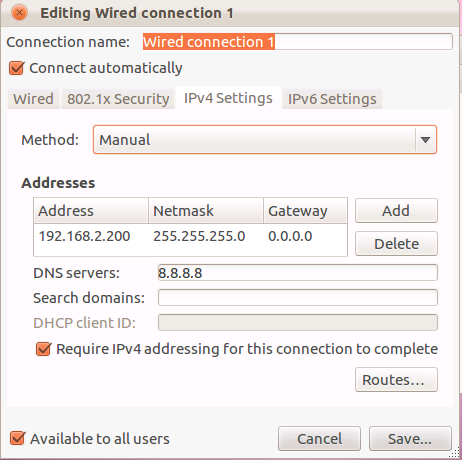Screen dimensions: 462x460
Task: Uncheck Require IPv4 addressing for this connection
Action: (x=44, y=349)
